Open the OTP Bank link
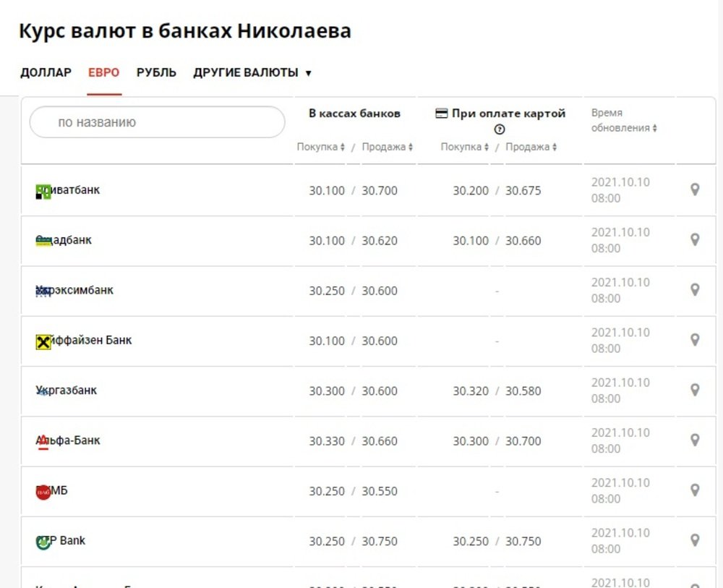 (x=61, y=540)
